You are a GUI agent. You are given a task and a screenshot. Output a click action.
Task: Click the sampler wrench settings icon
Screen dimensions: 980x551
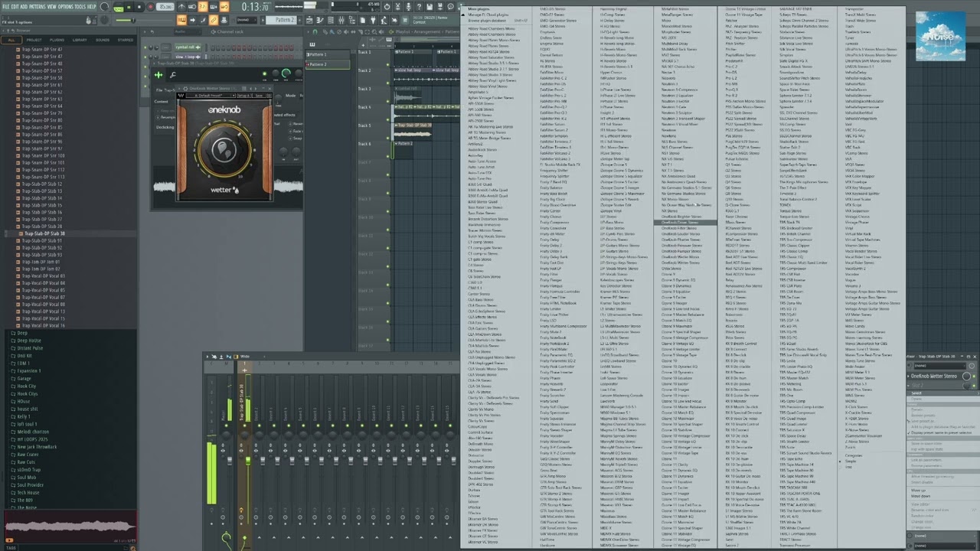[172, 75]
